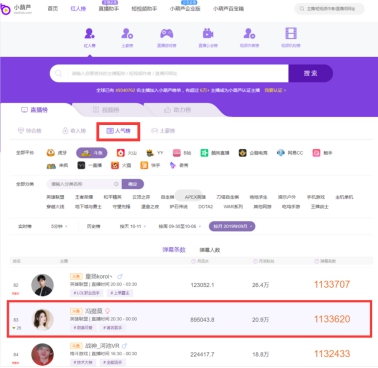The image size is (378, 368).
Task: Open streamer name 战神_河池VR
Action: (x=102, y=346)
